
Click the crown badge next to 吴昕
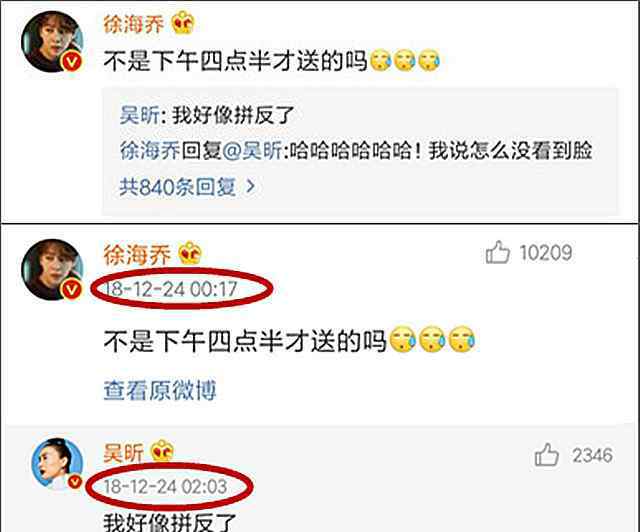tap(162, 451)
